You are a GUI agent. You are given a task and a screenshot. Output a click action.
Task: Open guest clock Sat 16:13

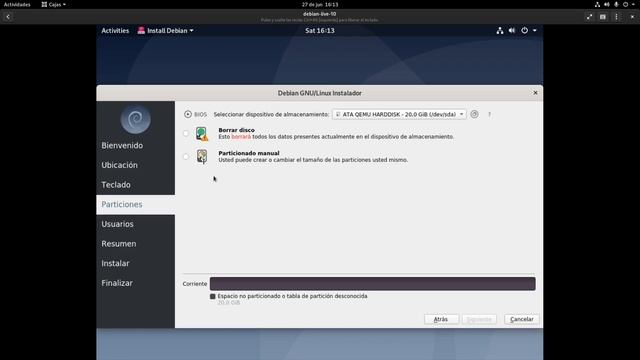tap(320, 31)
